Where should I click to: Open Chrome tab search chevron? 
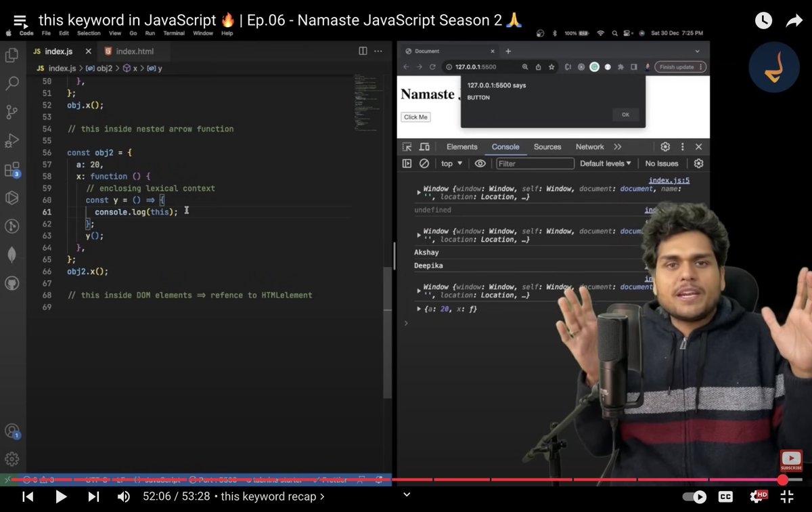(697, 51)
